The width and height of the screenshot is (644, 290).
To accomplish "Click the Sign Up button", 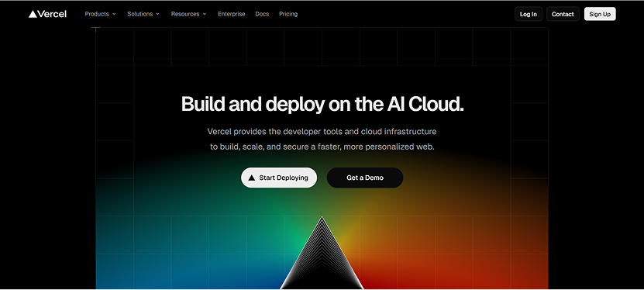I will point(600,14).
